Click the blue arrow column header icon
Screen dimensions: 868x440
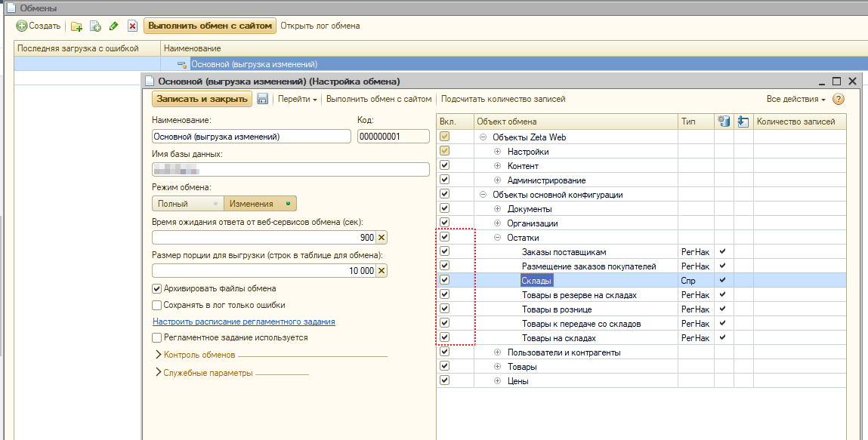(743, 122)
